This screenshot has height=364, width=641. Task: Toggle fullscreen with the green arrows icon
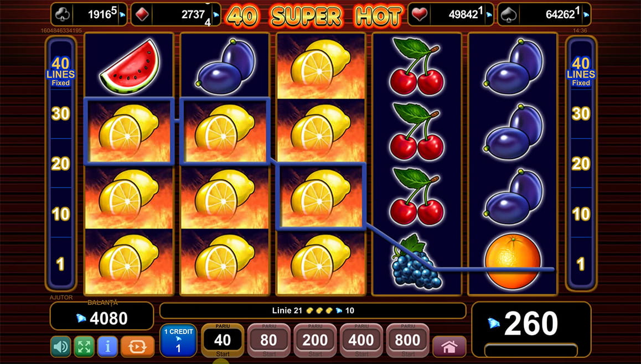tap(84, 346)
